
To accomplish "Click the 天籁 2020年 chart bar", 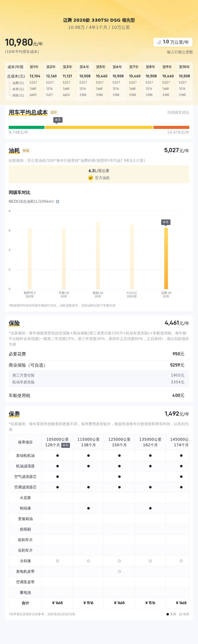I will click(x=64, y=258).
